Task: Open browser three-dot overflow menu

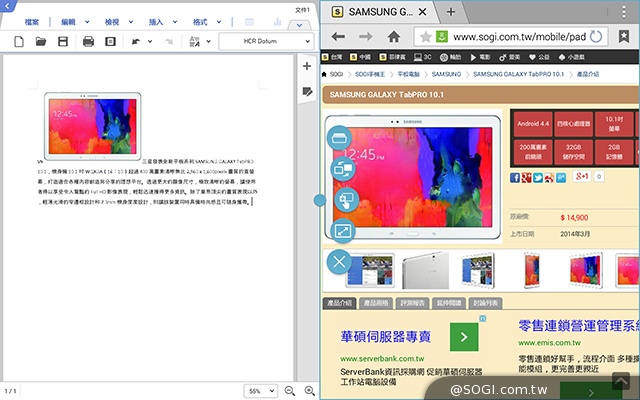Action: click(x=624, y=12)
